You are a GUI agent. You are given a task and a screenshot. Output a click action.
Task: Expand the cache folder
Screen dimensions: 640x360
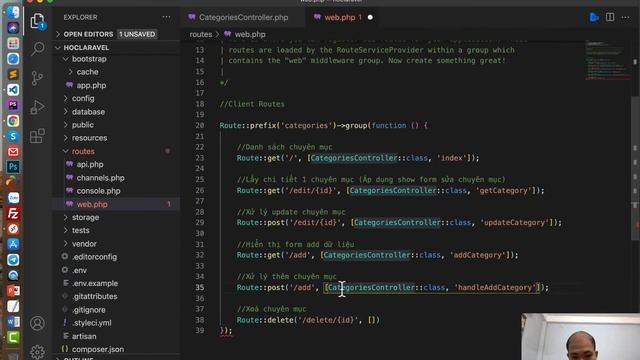pyautogui.click(x=87, y=72)
